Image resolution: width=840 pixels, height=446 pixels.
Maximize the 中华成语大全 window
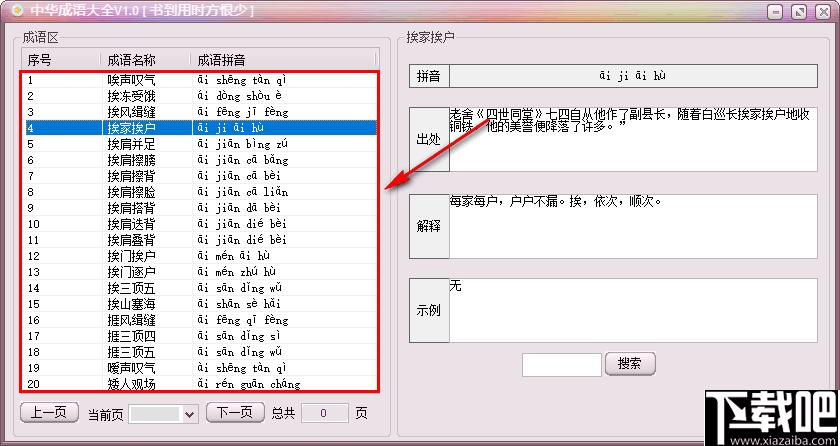pyautogui.click(x=799, y=12)
